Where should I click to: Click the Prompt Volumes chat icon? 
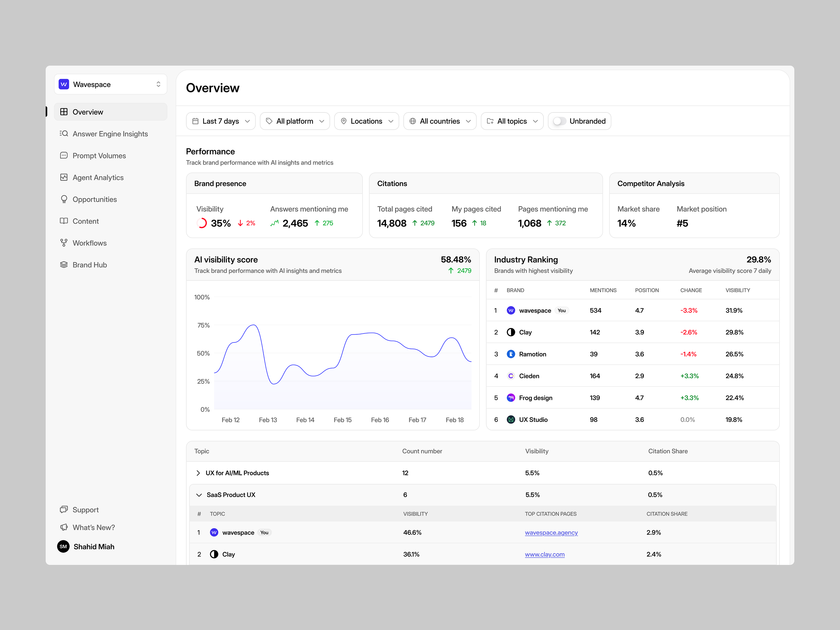point(64,156)
